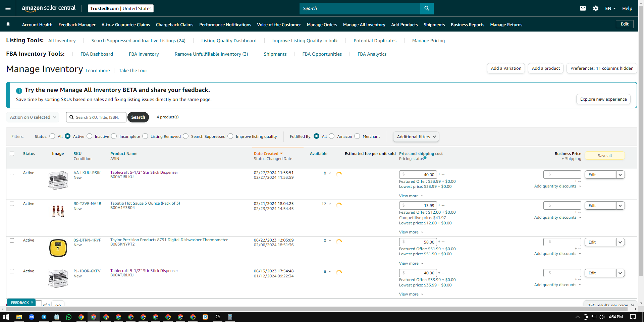
Task: Click the loading fee spinner for R0-TZVE-NA4B
Action: 339,205
